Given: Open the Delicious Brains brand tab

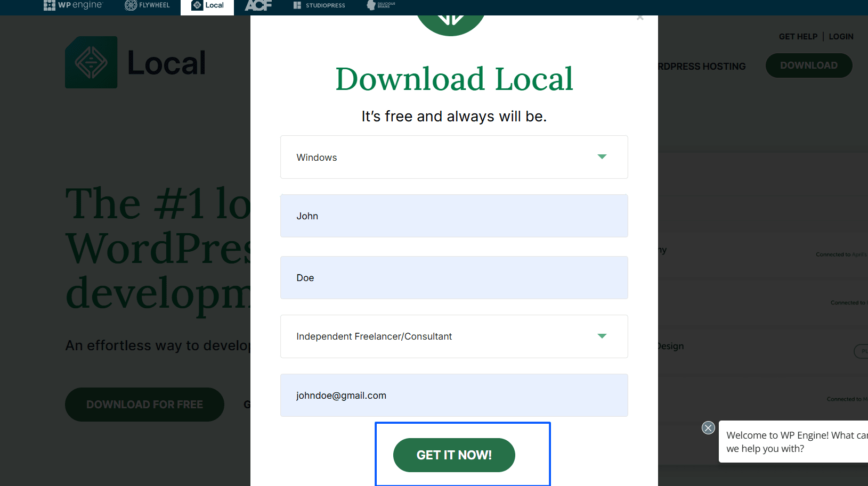Looking at the screenshot, I should 381,5.
